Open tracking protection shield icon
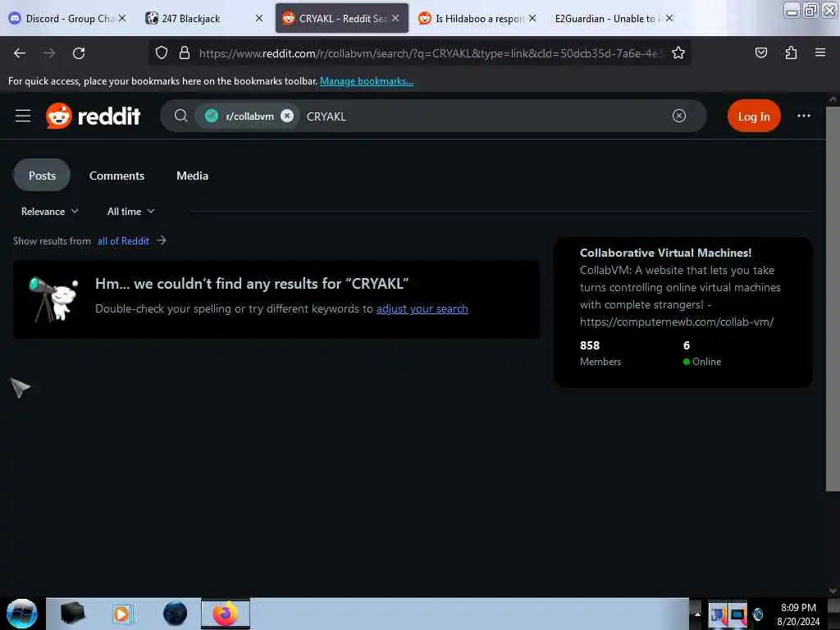 click(162, 52)
